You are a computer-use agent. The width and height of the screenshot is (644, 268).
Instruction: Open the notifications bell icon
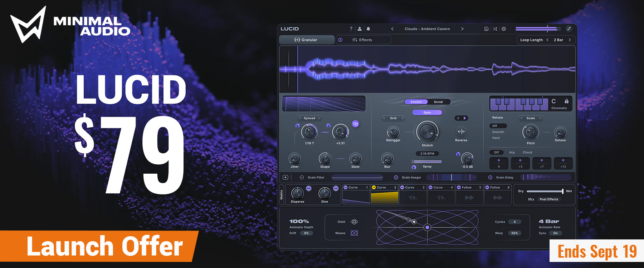coord(368,29)
